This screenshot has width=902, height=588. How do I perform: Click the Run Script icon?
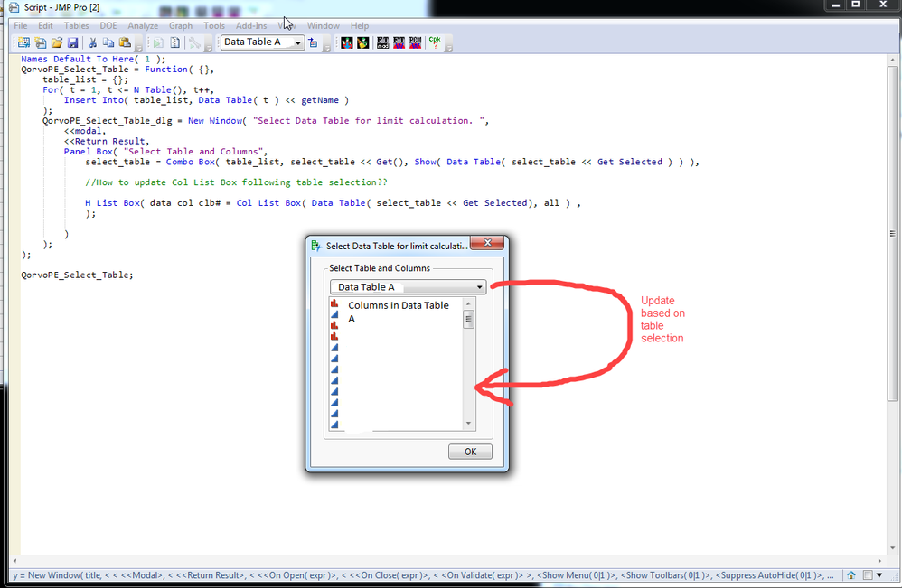(x=158, y=42)
